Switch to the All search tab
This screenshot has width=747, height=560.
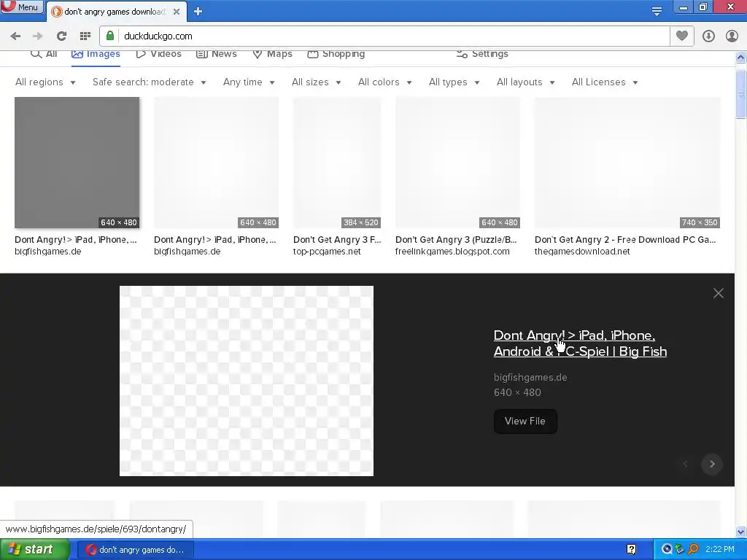44,54
